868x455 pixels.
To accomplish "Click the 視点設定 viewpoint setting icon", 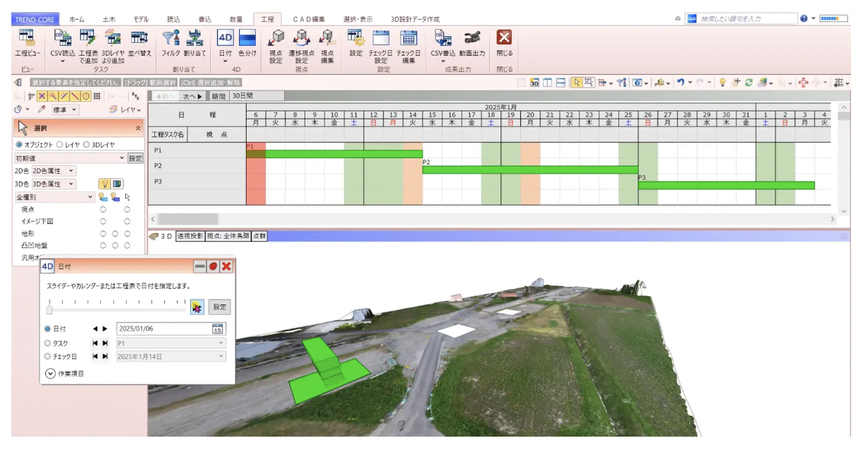I will (x=276, y=40).
